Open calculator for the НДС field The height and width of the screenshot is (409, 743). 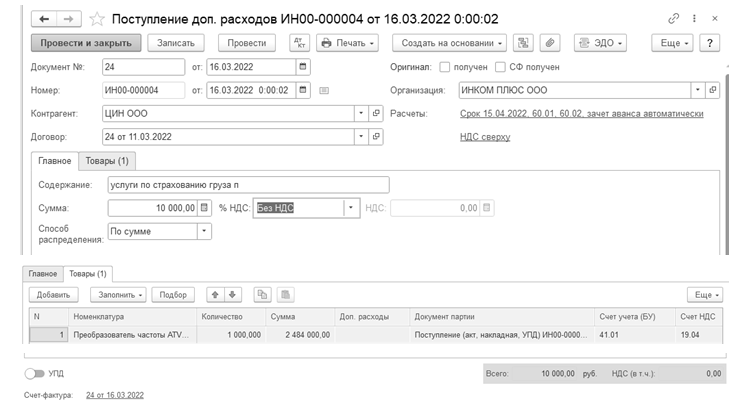(487, 208)
